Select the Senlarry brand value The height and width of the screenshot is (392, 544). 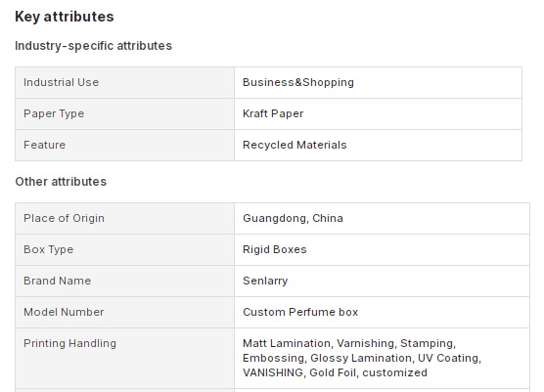point(265,282)
